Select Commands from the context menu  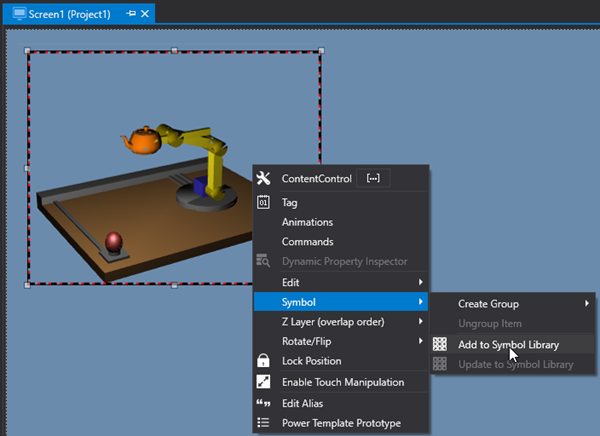[x=307, y=242]
